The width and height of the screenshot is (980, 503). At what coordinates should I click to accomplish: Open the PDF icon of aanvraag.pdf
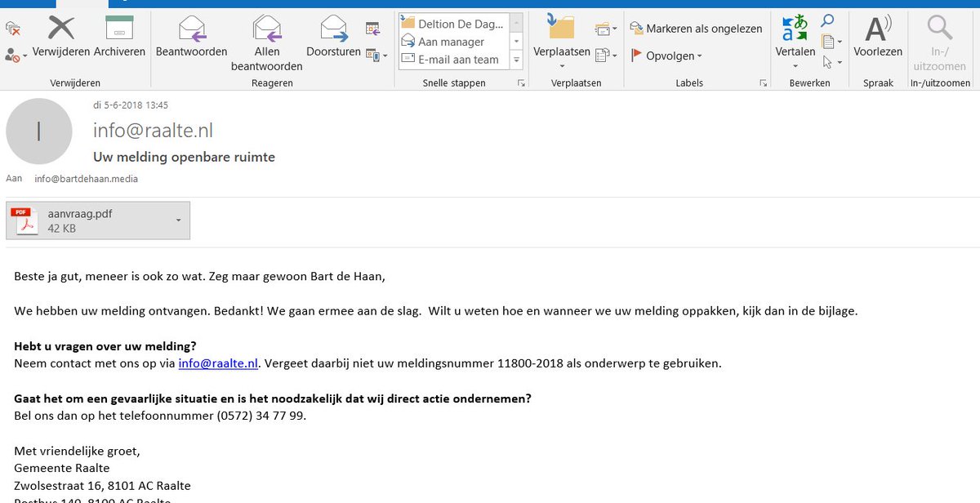24,220
